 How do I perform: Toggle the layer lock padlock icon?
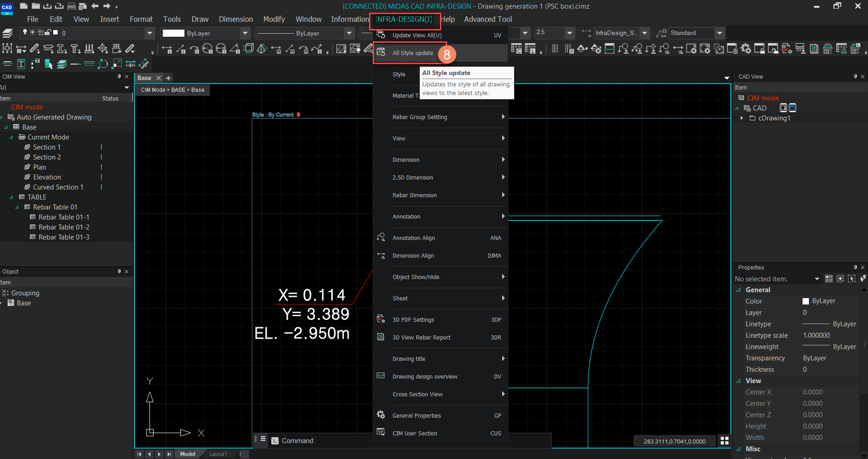pos(47,32)
